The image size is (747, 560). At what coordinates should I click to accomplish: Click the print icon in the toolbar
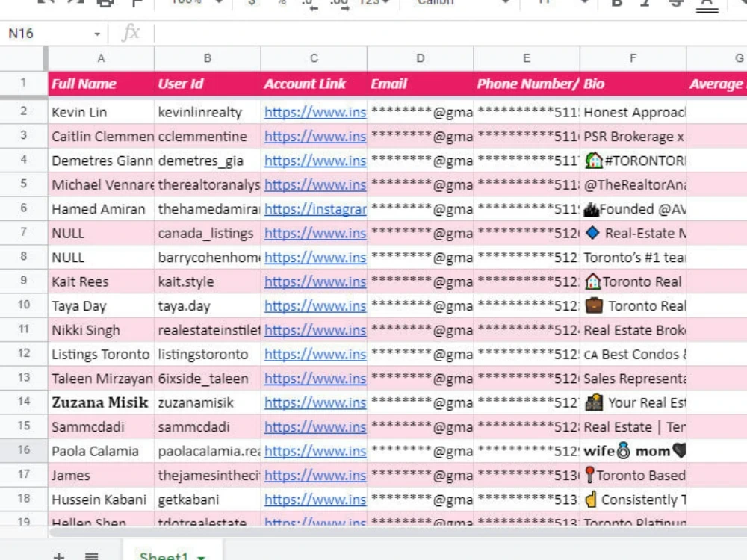pyautogui.click(x=105, y=2)
